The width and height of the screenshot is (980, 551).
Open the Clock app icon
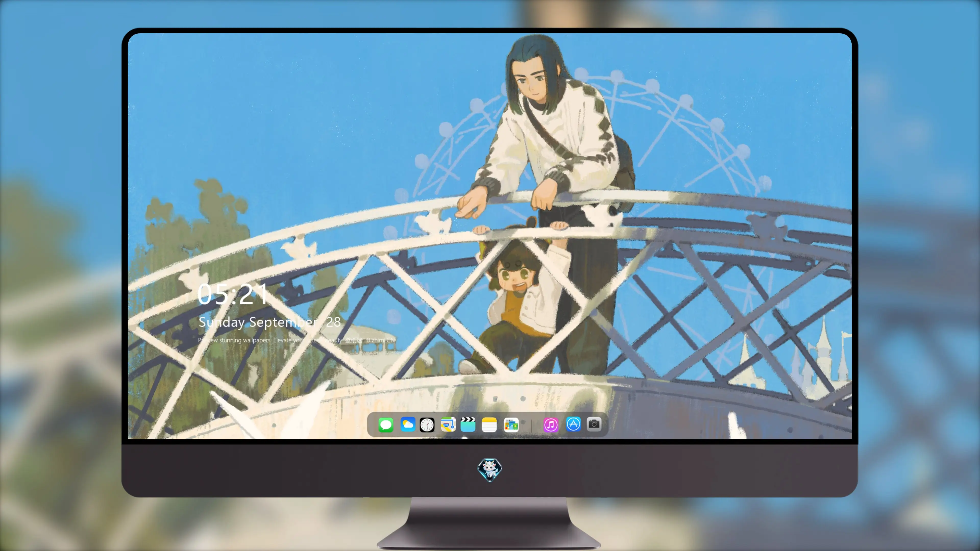click(427, 425)
